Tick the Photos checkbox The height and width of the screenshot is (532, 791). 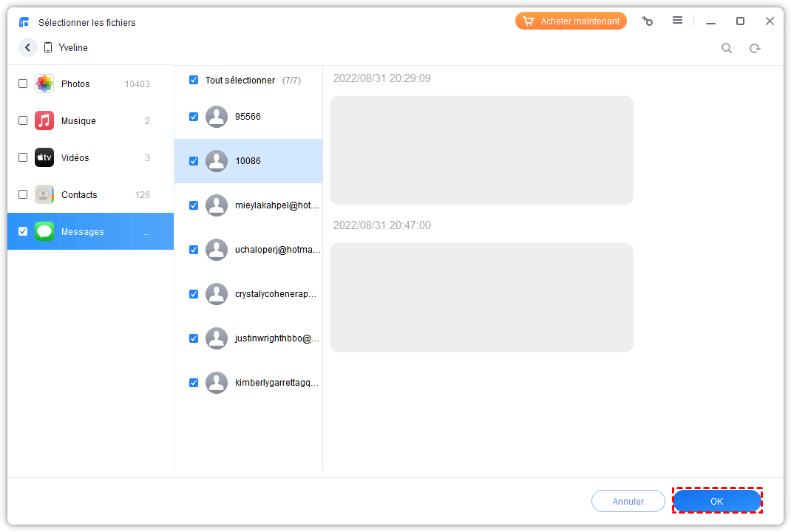pyautogui.click(x=23, y=83)
